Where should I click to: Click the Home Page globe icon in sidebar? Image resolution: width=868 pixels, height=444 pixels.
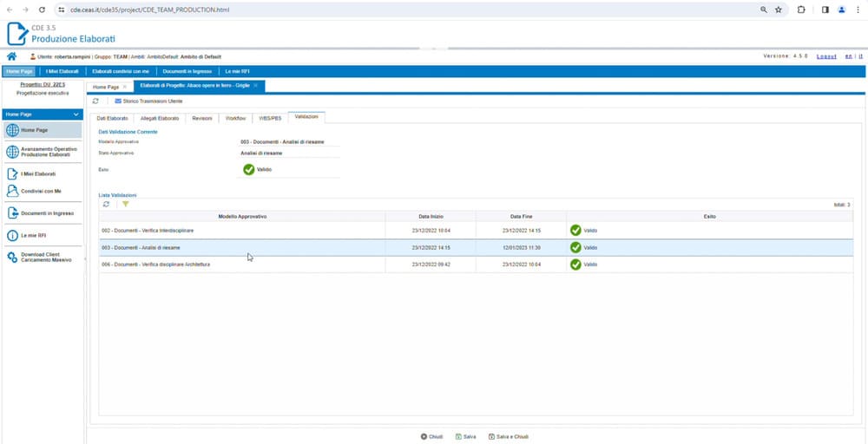12,130
